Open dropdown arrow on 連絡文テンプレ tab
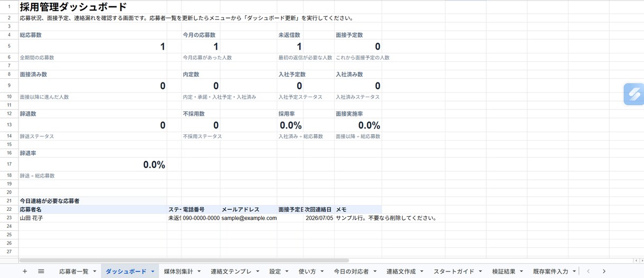 tap(258, 272)
